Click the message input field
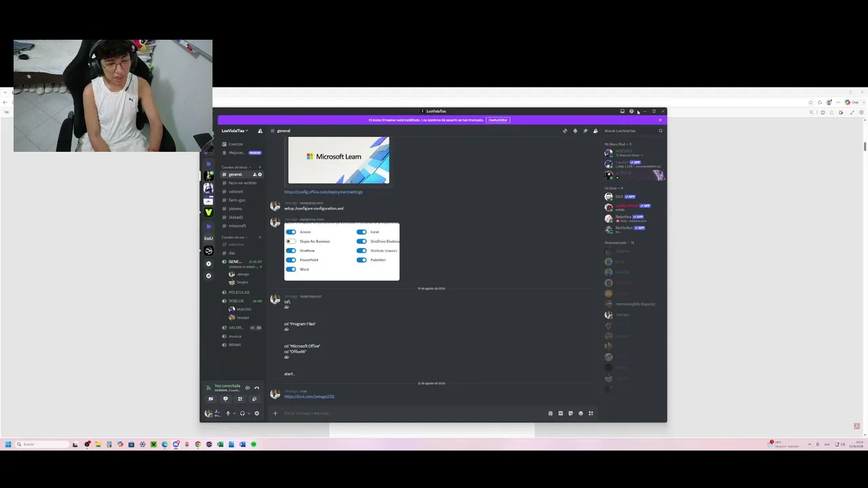Viewport: 868px width, 488px height. [x=414, y=413]
